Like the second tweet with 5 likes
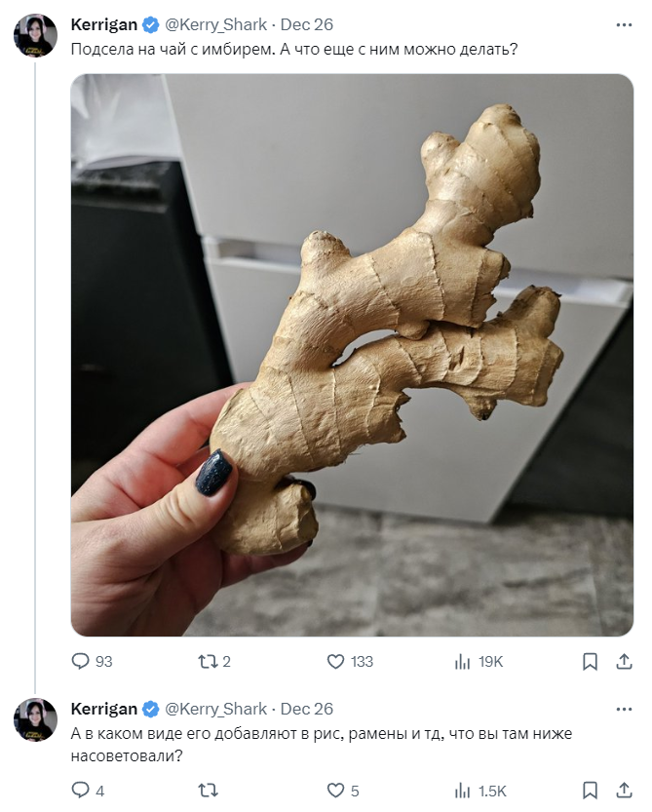The width and height of the screenshot is (652, 812). click(x=343, y=791)
